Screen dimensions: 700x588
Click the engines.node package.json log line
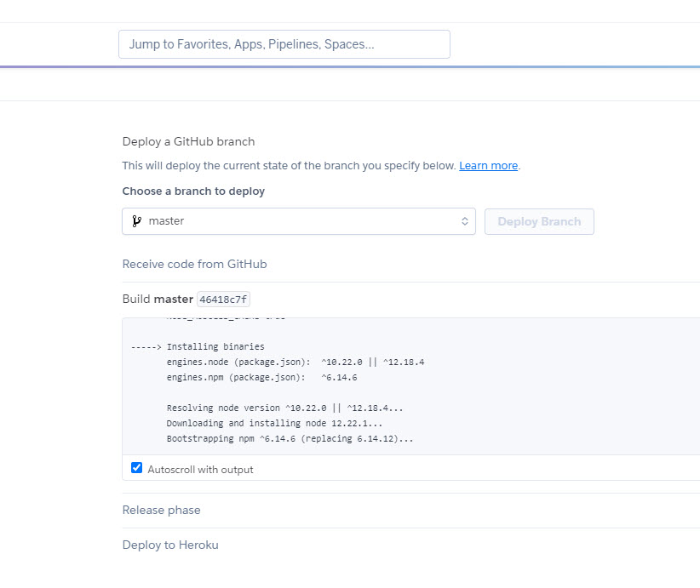(x=295, y=362)
